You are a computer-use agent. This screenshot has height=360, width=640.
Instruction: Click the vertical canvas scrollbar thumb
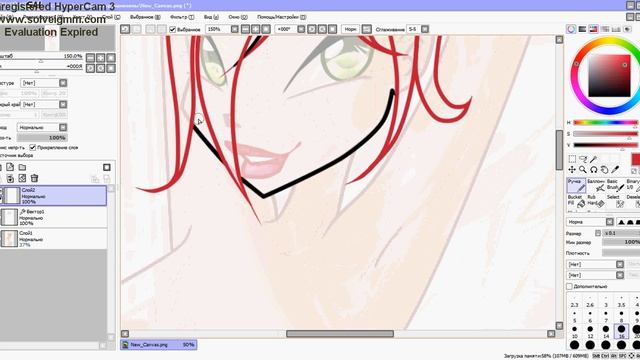click(559, 150)
